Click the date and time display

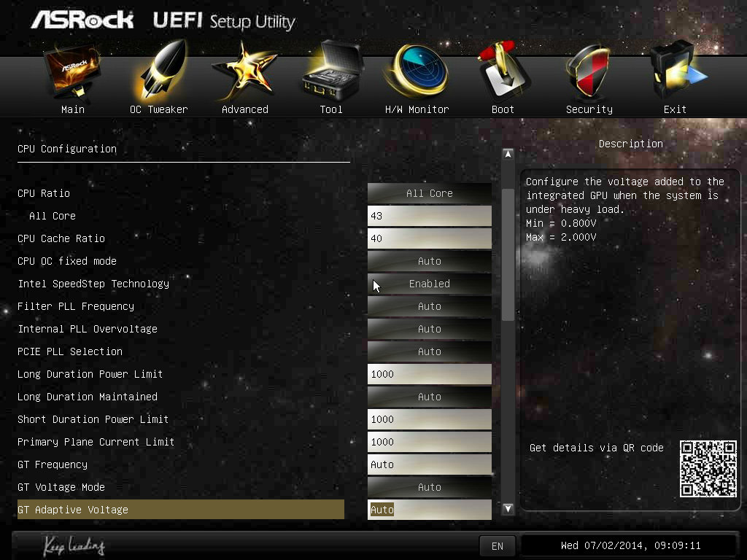click(630, 545)
